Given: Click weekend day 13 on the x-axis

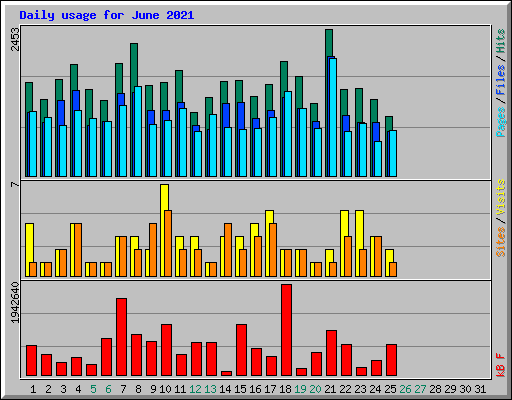Looking at the screenshot, I should [210, 389].
